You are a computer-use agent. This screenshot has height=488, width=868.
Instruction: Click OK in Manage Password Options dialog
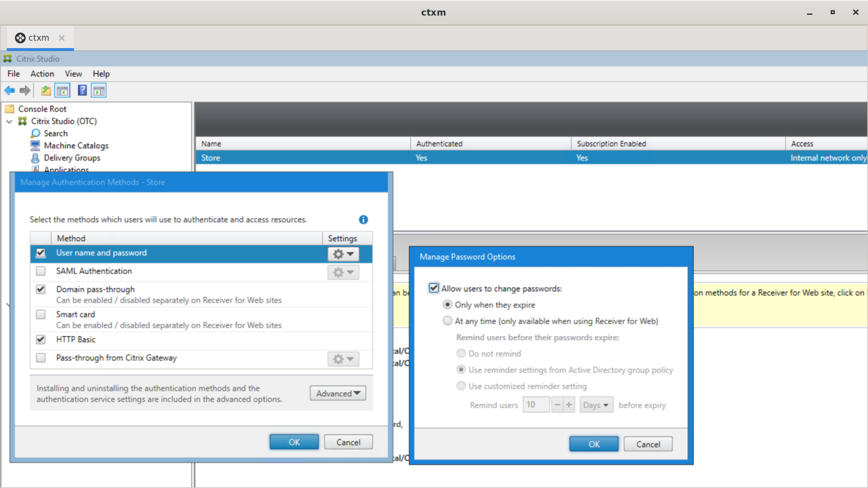594,444
